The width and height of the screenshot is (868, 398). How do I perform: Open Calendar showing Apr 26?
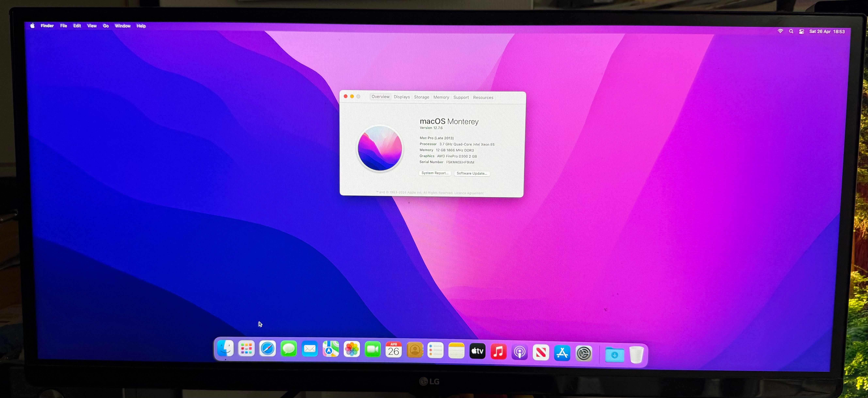coord(394,350)
